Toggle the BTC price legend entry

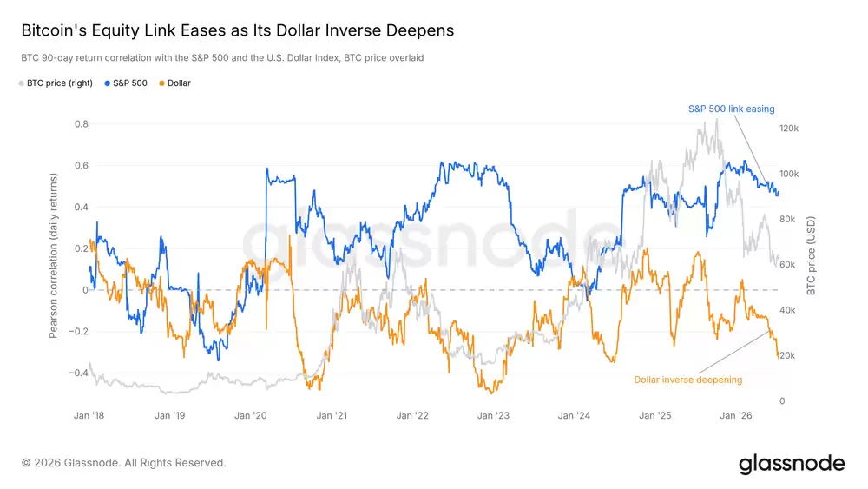[x=56, y=83]
